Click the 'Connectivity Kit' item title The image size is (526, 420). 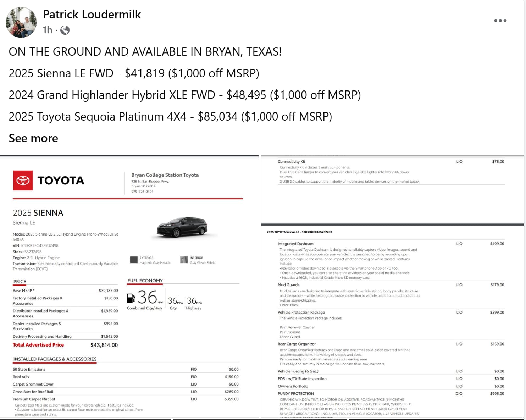click(x=291, y=161)
